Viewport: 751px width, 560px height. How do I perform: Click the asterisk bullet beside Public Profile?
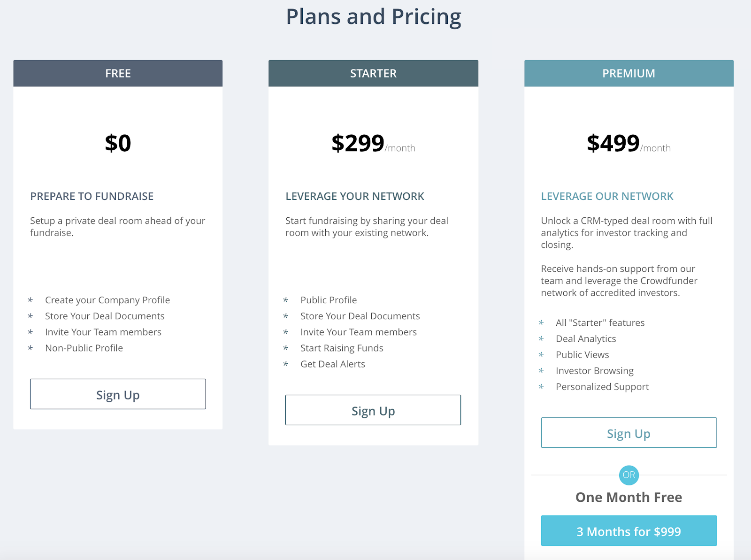pos(286,300)
